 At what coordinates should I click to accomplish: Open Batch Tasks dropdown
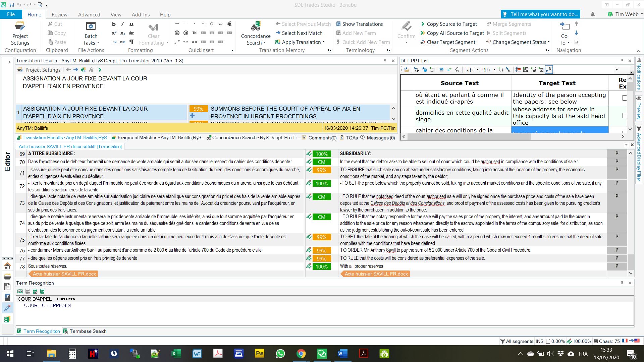[91, 33]
